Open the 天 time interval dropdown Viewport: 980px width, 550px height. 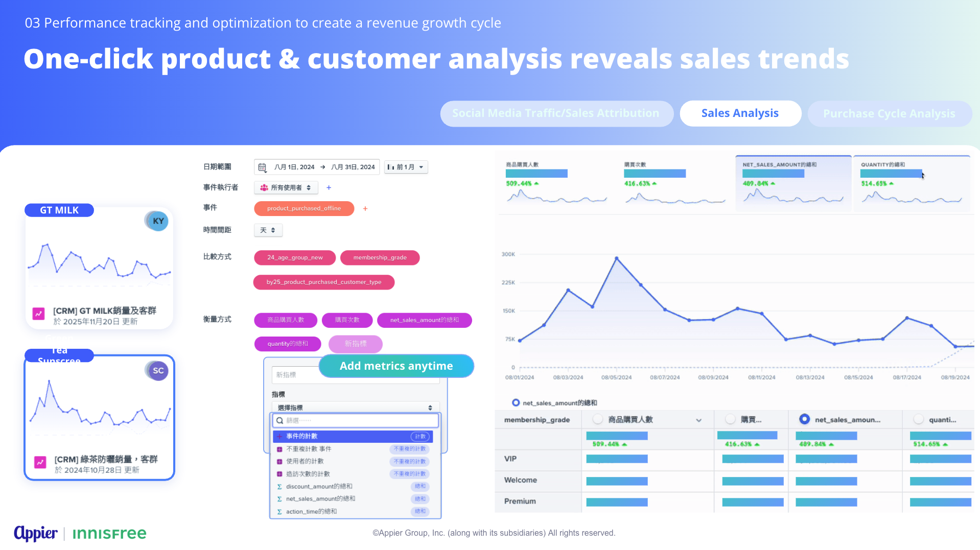(268, 230)
